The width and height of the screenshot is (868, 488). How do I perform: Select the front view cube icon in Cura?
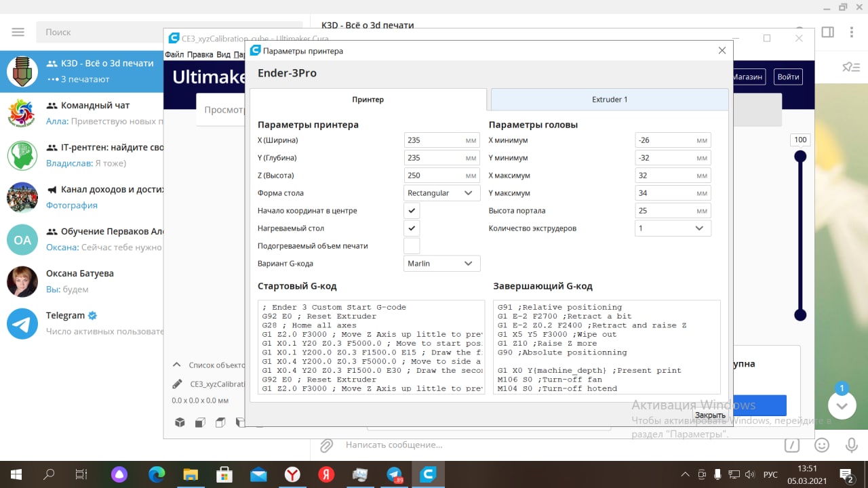coord(200,422)
